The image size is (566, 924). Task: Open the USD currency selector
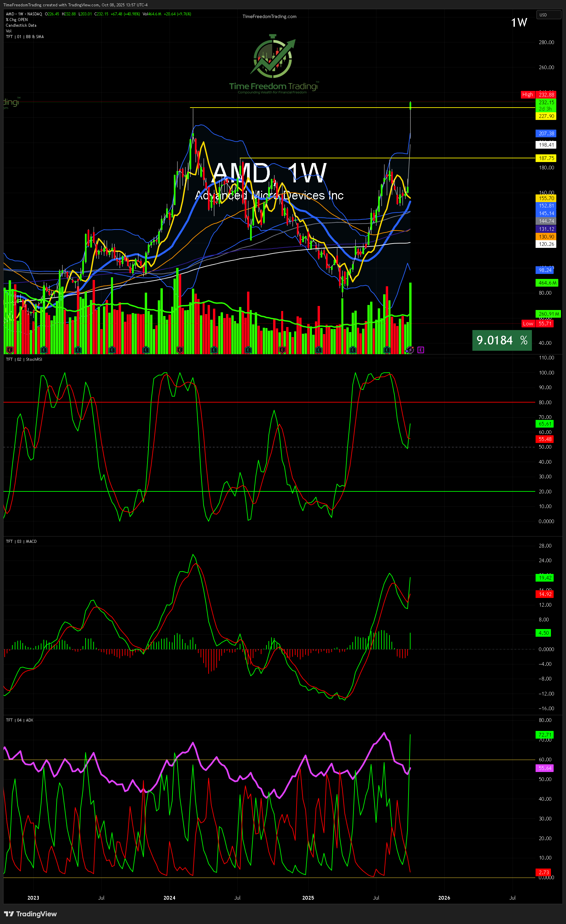pos(548,15)
